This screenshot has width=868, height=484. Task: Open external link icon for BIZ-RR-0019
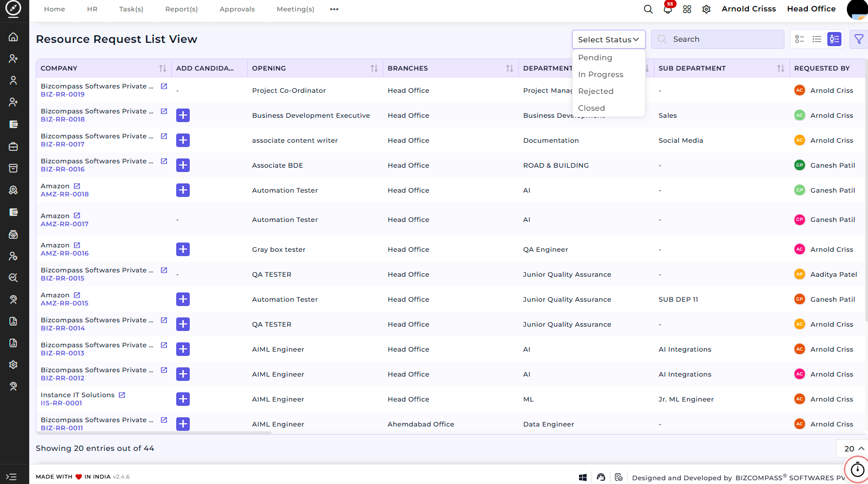click(164, 86)
